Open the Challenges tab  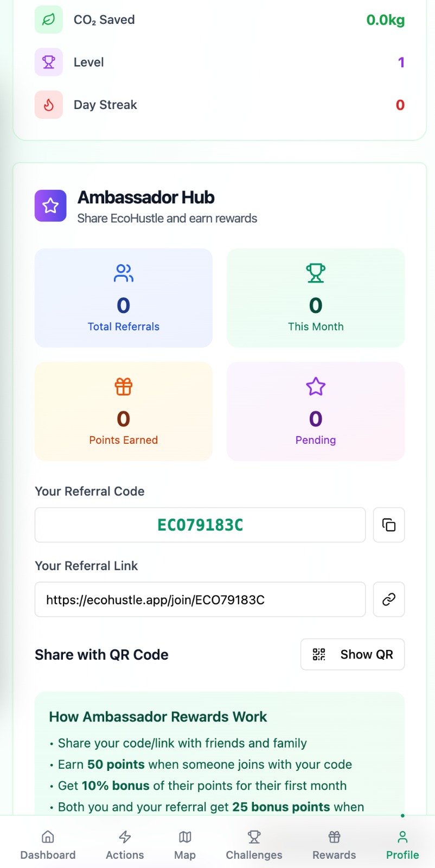click(x=254, y=845)
